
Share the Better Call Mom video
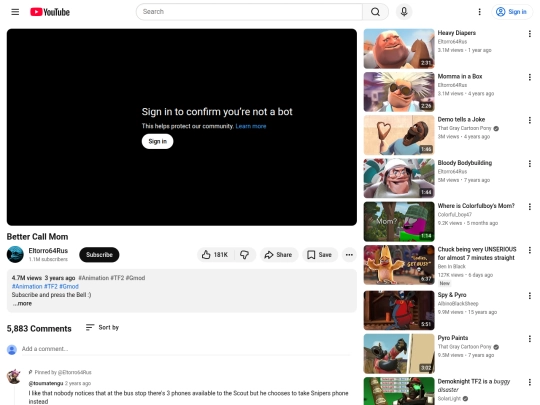point(278,255)
